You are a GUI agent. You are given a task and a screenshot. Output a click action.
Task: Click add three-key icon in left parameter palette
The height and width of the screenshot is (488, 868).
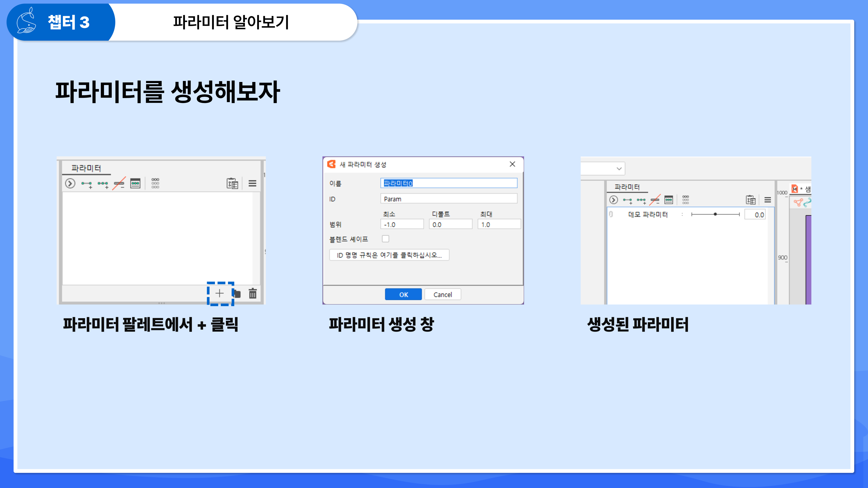103,184
